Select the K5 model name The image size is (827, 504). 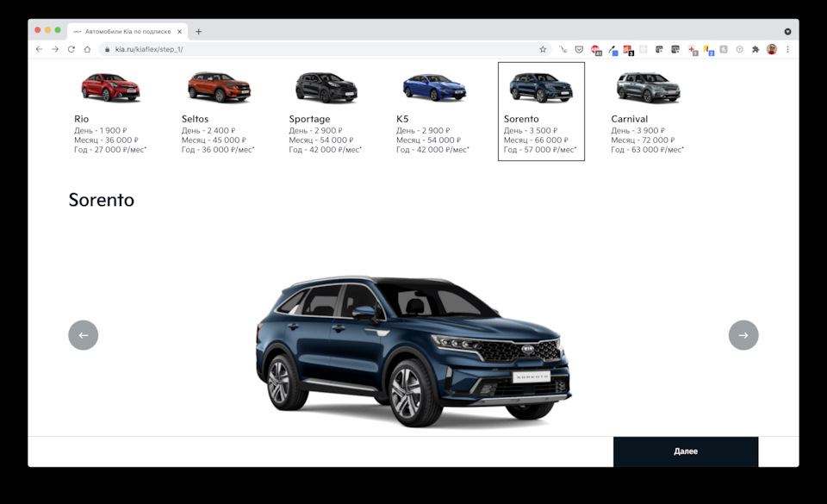click(402, 119)
